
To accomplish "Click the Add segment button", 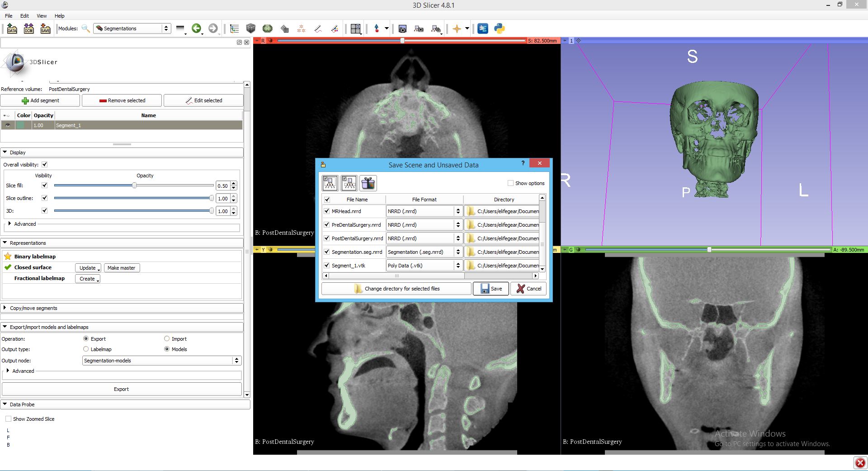I will click(x=40, y=100).
